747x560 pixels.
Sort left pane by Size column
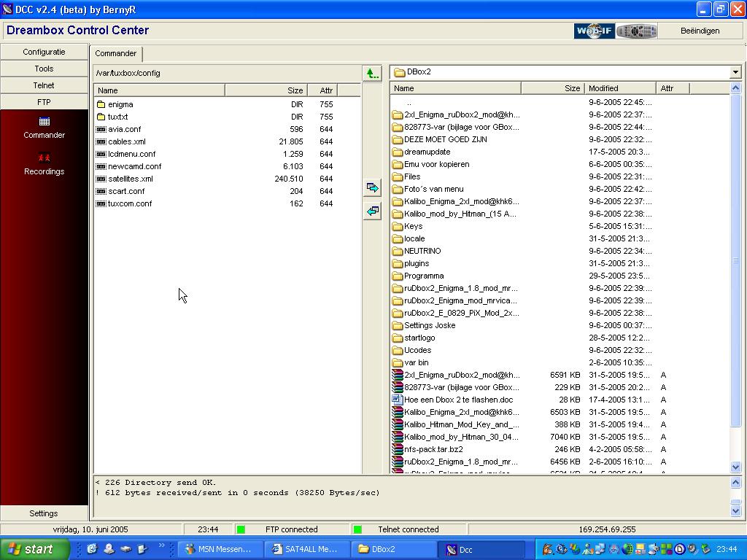266,90
